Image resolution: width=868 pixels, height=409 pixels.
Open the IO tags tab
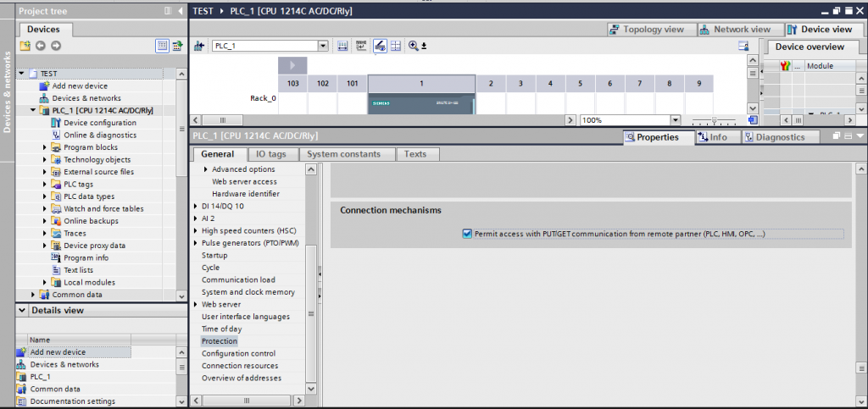tap(270, 154)
